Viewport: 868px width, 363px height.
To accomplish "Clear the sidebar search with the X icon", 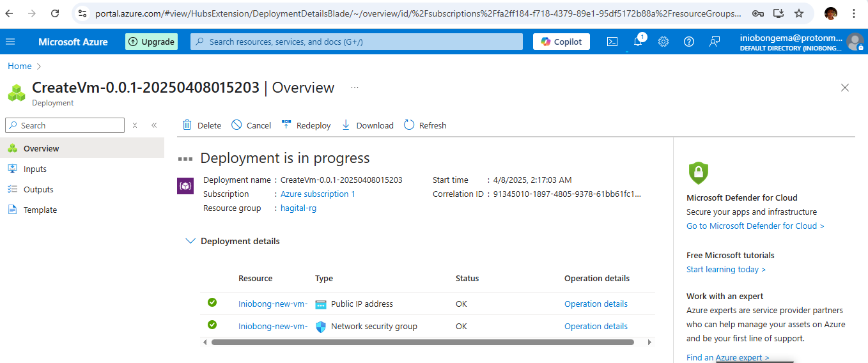I will point(135,125).
